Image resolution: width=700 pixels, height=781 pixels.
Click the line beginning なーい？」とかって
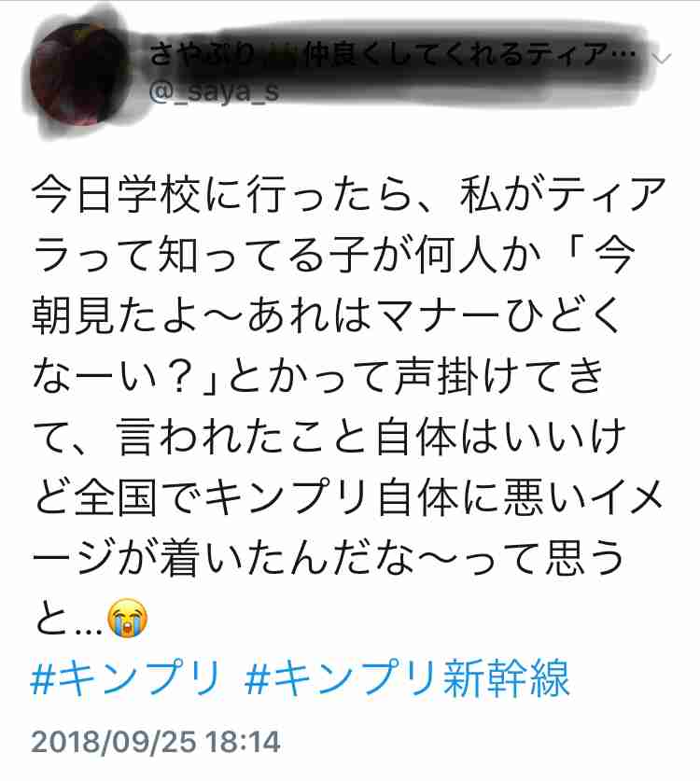click(x=319, y=377)
